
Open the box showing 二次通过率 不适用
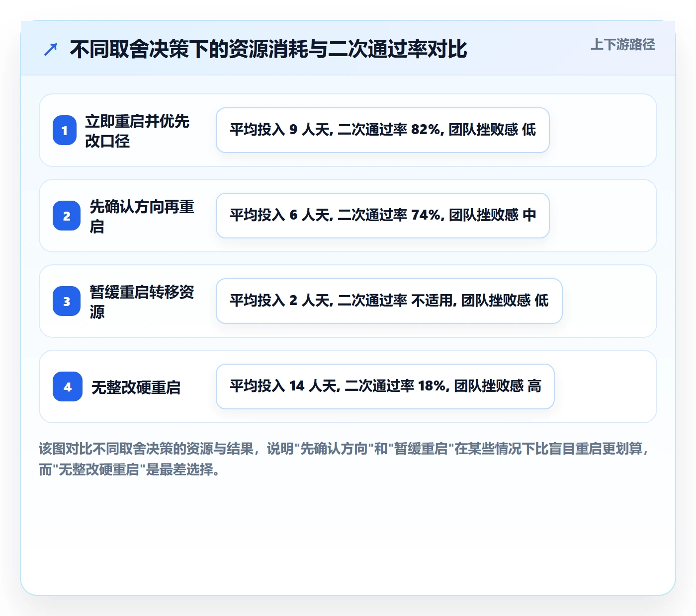tap(389, 301)
